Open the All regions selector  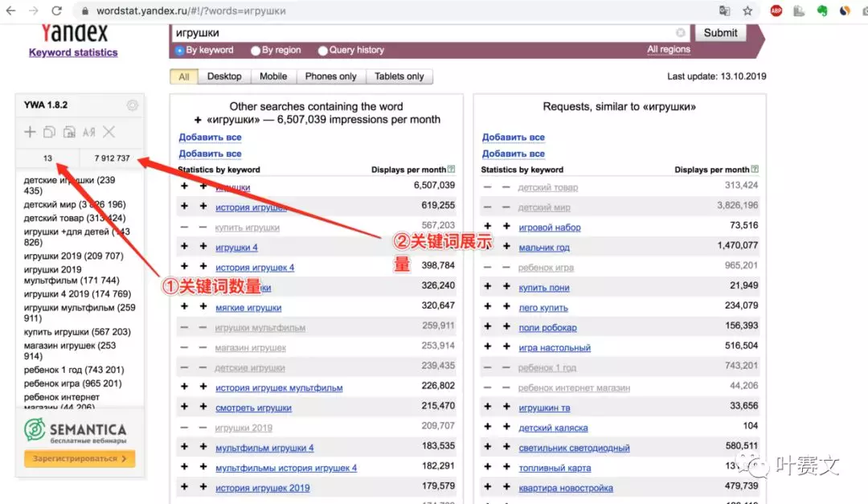[x=670, y=49]
